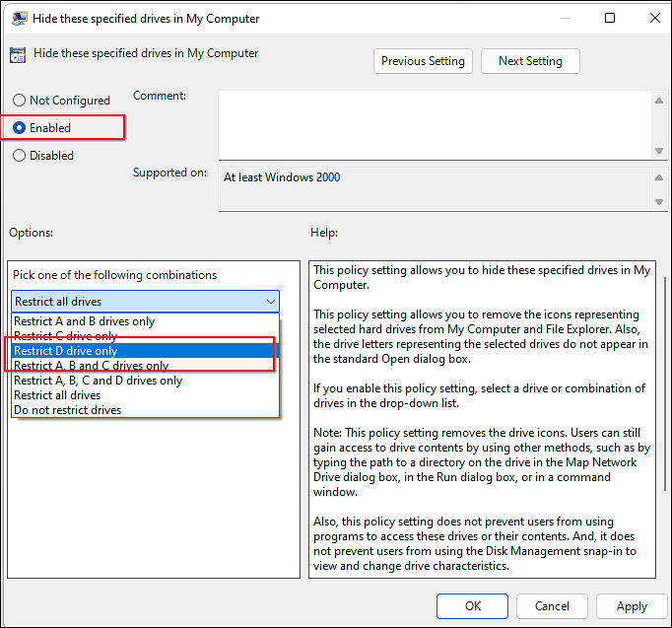672x628 pixels.
Task: Choose Restrict D drive only option
Action: [x=66, y=351]
